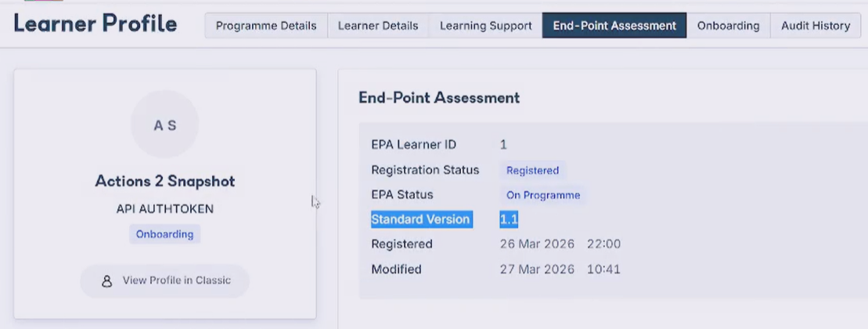Click the On Programme status badge
The image size is (868, 329).
tap(543, 195)
